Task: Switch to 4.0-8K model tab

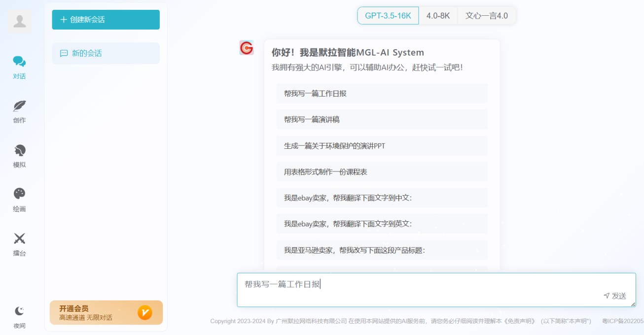Action: tap(438, 16)
